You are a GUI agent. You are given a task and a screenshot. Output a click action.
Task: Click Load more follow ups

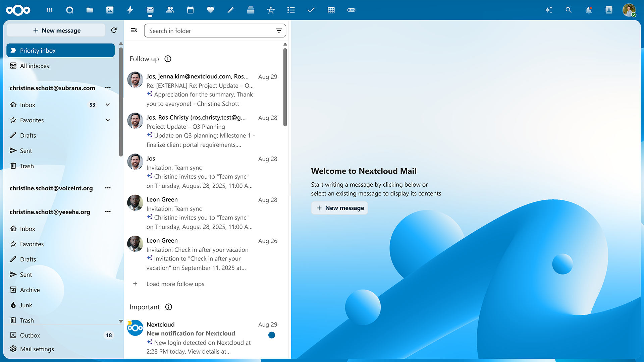coord(175,284)
